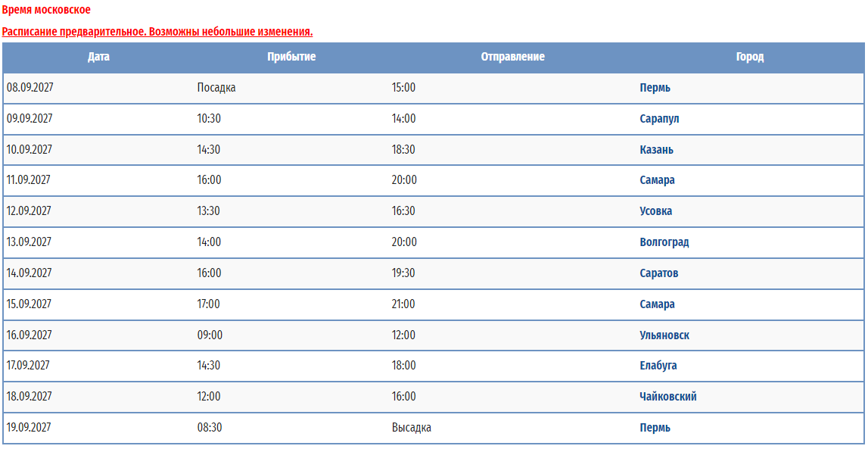Select the Чайковский city link

coord(667,397)
